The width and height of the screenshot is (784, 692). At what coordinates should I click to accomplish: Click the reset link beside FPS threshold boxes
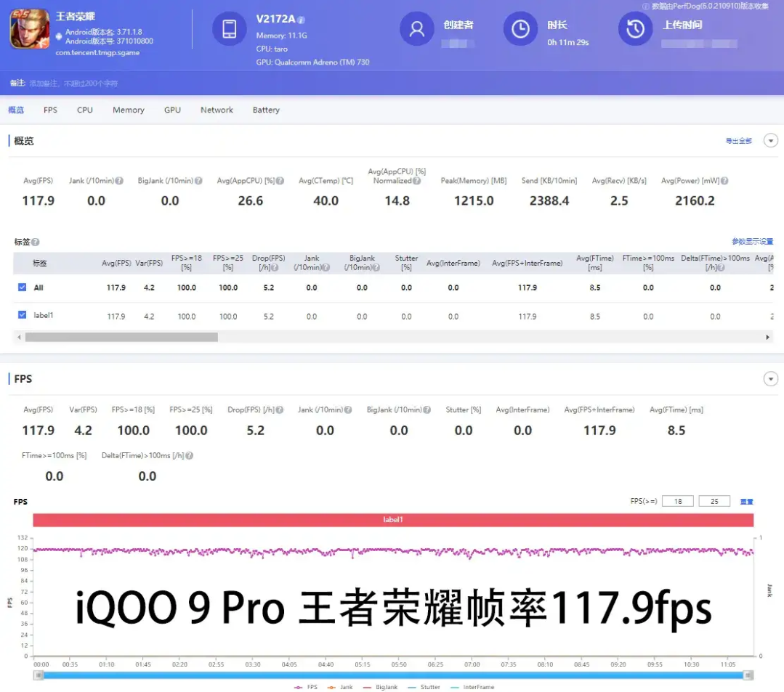click(746, 502)
